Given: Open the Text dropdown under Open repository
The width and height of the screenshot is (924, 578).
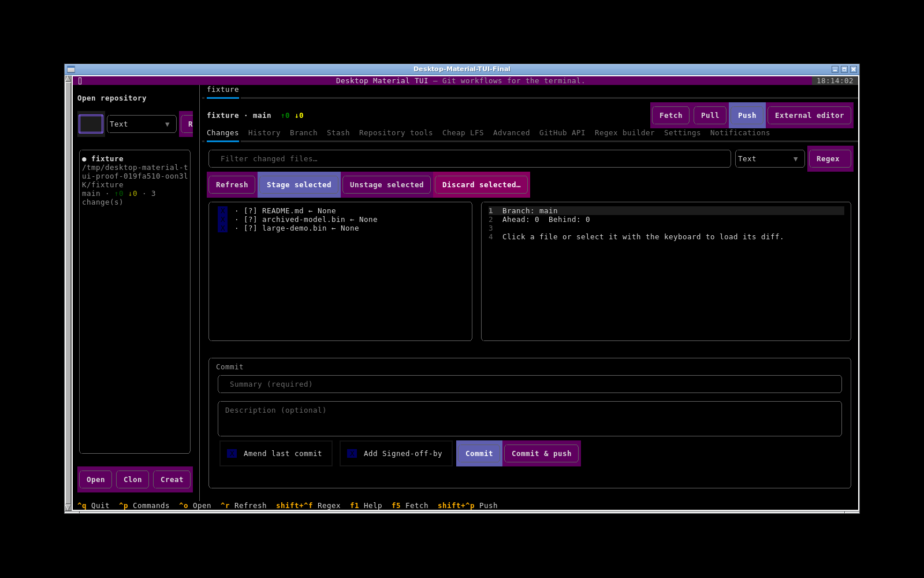Looking at the screenshot, I should (141, 124).
